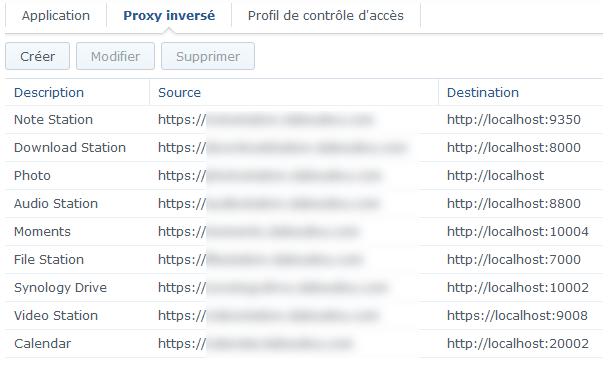Select the Calendar entry

click(x=43, y=344)
